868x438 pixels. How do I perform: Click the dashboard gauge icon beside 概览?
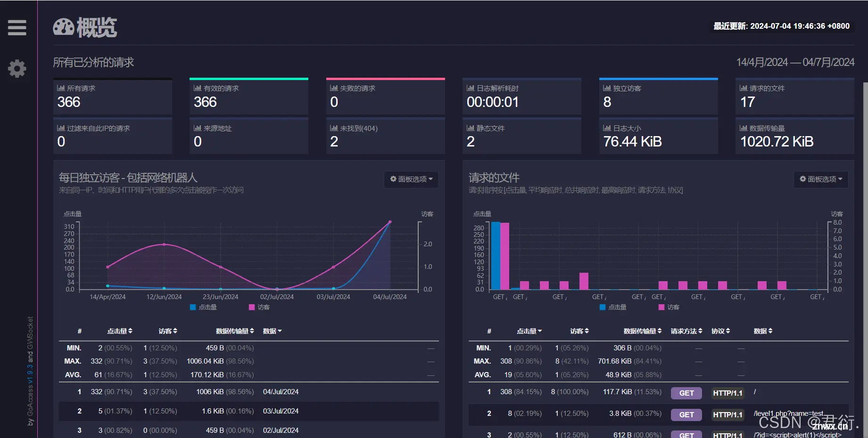(x=63, y=27)
